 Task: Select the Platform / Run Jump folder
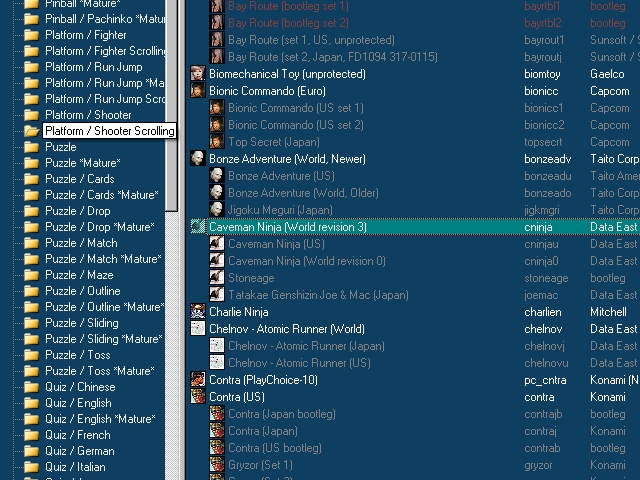[x=93, y=67]
